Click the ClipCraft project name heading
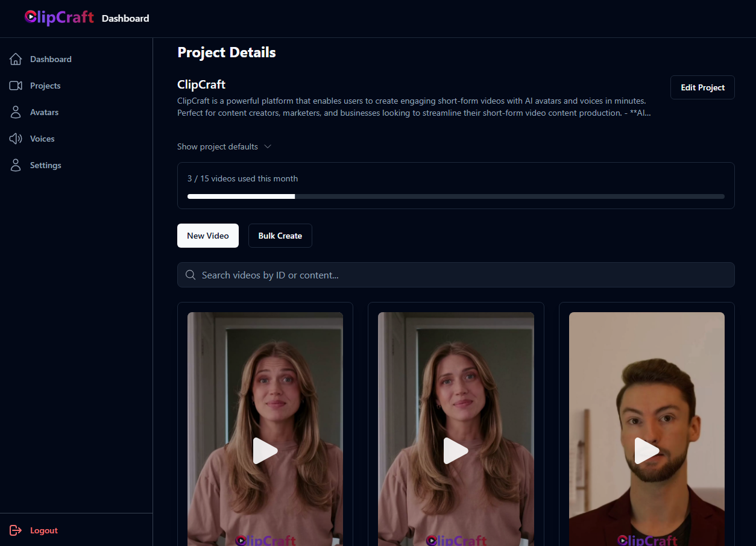Image resolution: width=756 pixels, height=546 pixels. click(x=201, y=84)
